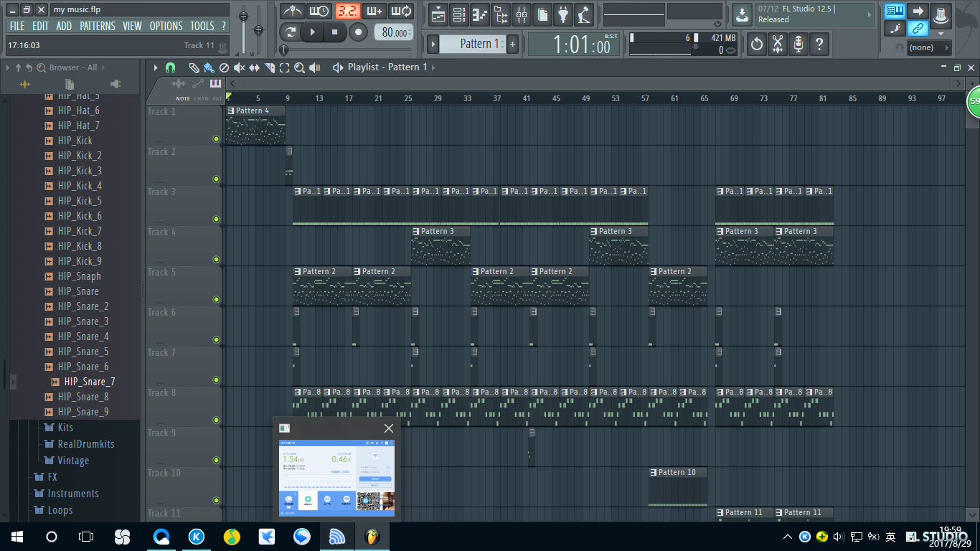Click the undo history circular arrow icon
Viewport: 980px width, 551px height.
pos(757,44)
